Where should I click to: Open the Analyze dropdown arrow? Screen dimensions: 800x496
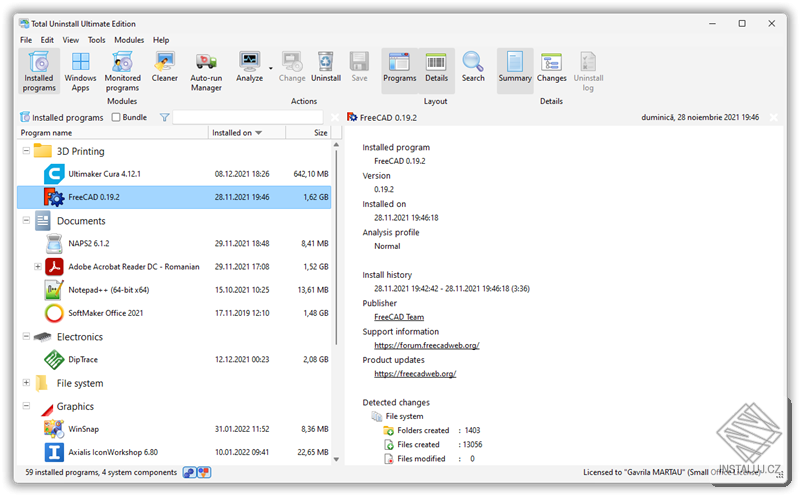(270, 68)
